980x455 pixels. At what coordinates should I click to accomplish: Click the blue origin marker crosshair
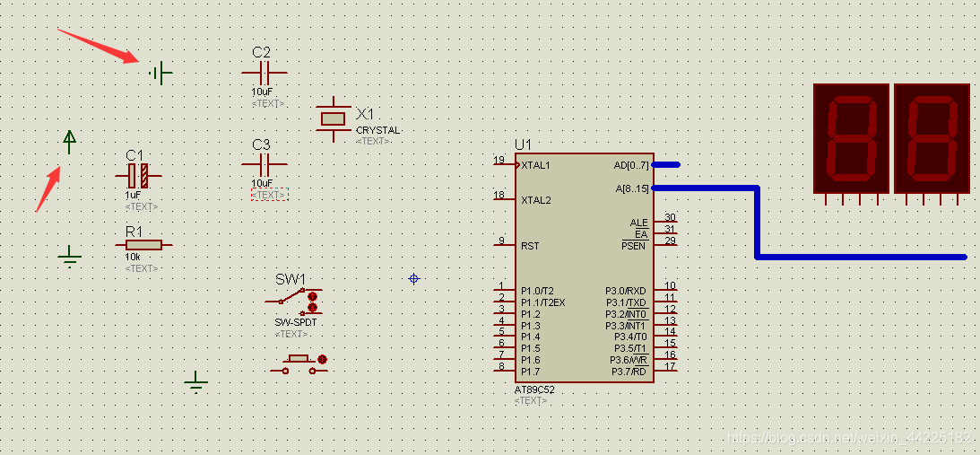pos(413,278)
